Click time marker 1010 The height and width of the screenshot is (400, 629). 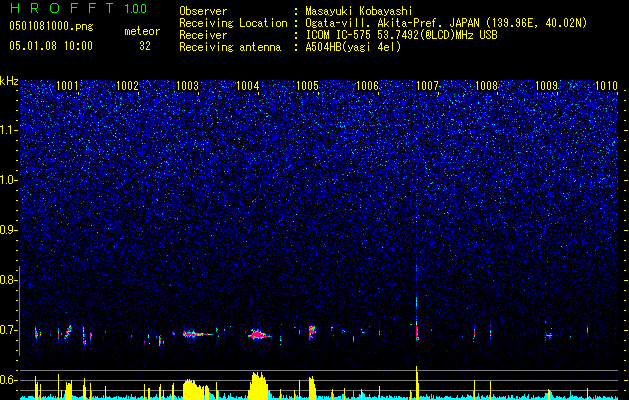[606, 85]
